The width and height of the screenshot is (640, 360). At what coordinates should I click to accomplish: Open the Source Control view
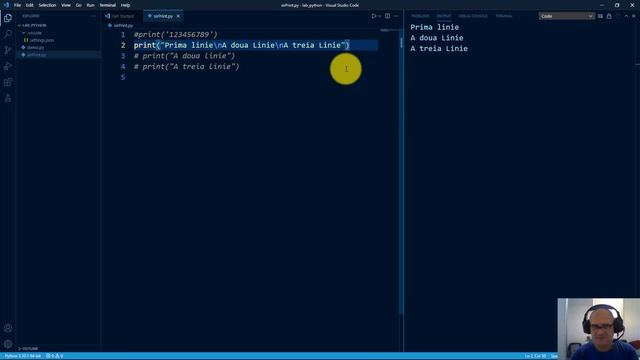point(8,50)
